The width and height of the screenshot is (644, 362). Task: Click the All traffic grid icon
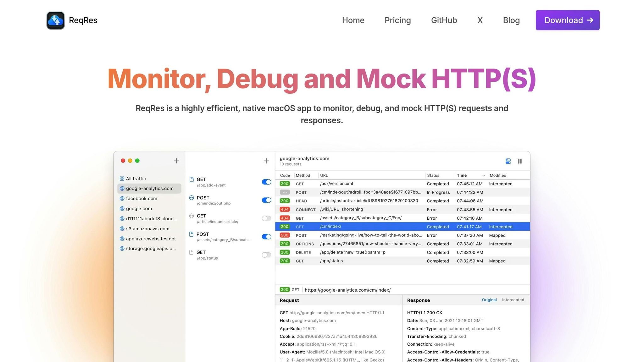tap(122, 178)
